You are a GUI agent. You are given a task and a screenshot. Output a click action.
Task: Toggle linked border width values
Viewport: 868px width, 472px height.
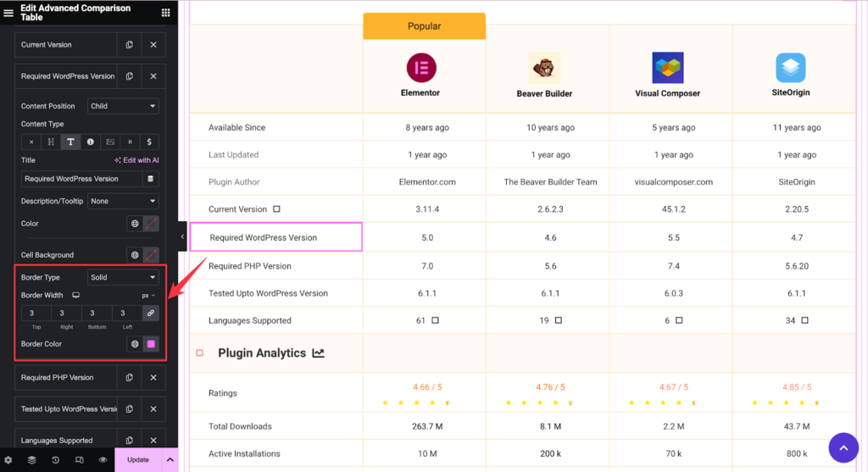(150, 314)
